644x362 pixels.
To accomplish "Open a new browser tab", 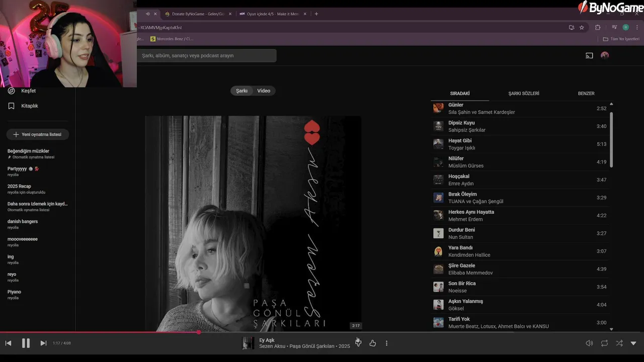I will coord(316,14).
